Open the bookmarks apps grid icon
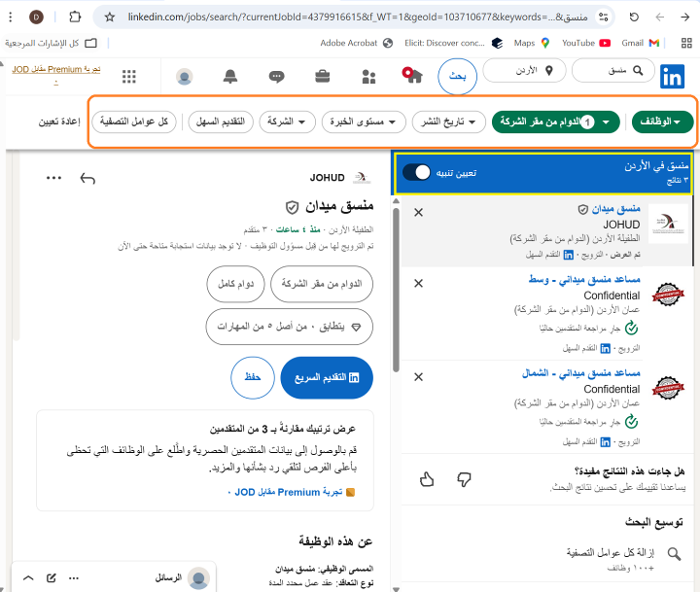The height and width of the screenshot is (592, 700). pos(686,43)
